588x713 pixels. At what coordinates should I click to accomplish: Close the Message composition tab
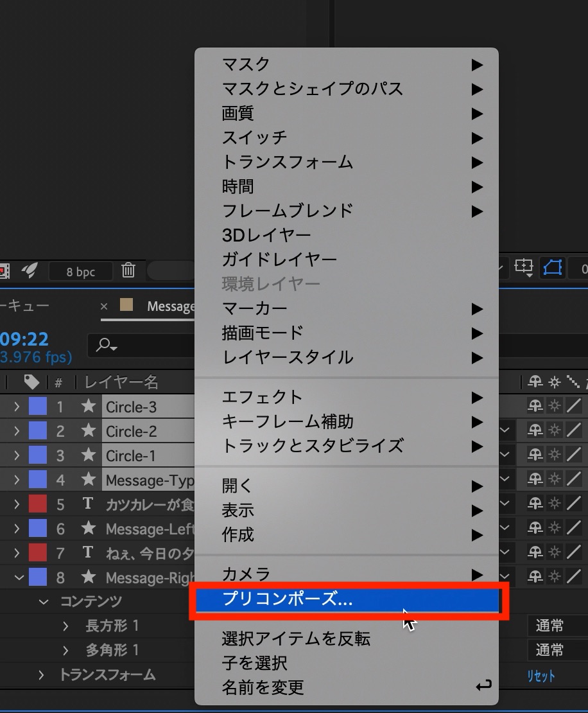103,306
